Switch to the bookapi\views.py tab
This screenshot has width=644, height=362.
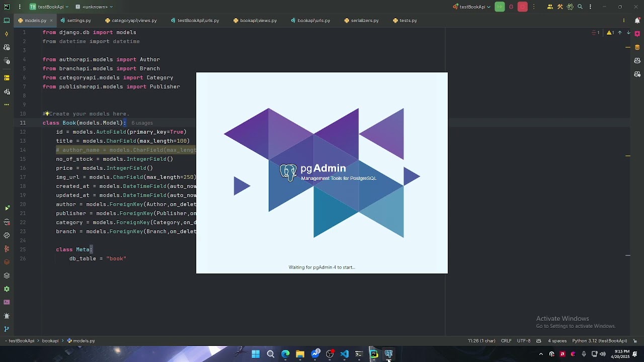(255, 21)
